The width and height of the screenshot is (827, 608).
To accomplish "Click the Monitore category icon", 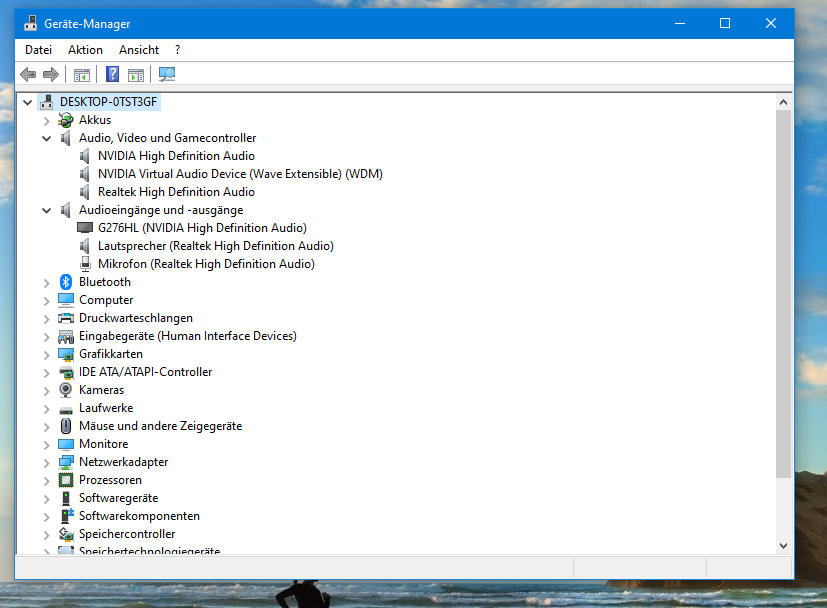I will [x=65, y=444].
